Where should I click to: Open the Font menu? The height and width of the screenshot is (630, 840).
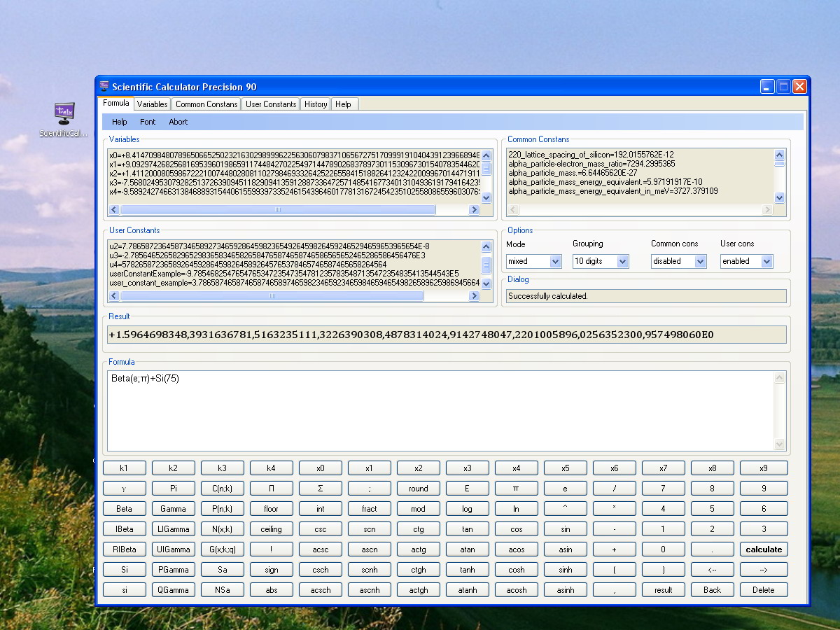[148, 122]
